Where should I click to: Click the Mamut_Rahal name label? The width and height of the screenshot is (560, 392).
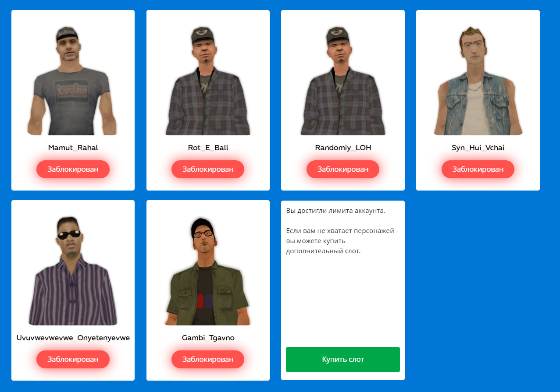tap(73, 148)
